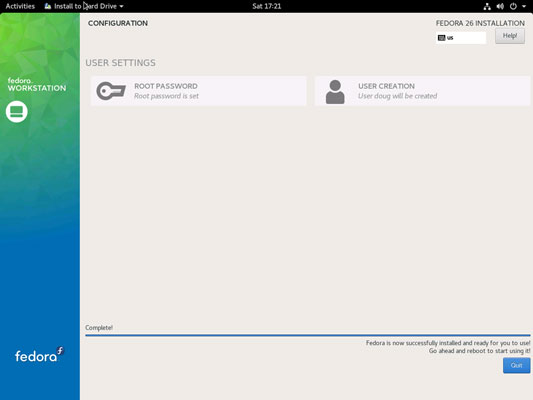Click the 'Complete!' status text
The height and width of the screenshot is (400, 533).
pos(99,328)
